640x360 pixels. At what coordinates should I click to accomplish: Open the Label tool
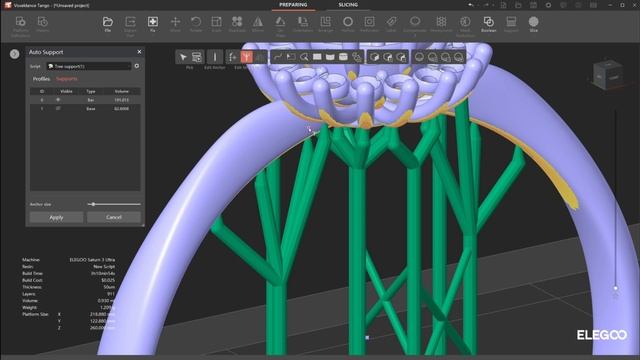[x=391, y=24]
